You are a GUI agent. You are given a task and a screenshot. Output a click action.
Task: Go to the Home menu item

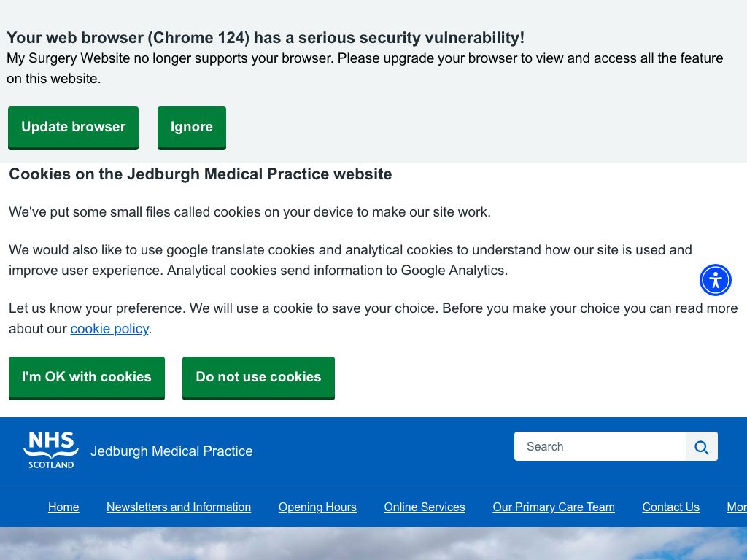63,507
